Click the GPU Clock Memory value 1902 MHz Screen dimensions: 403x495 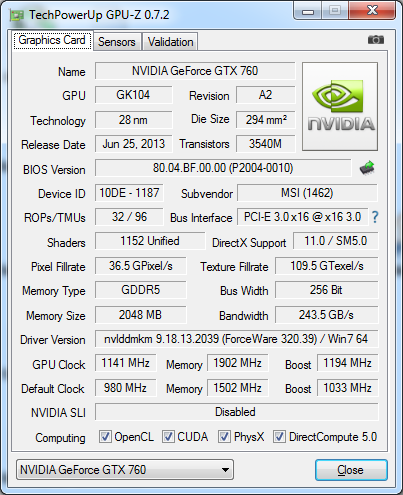click(238, 363)
